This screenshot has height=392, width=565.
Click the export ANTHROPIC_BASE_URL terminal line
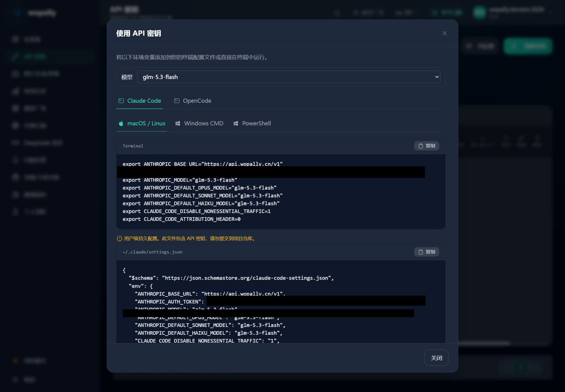coord(202,164)
